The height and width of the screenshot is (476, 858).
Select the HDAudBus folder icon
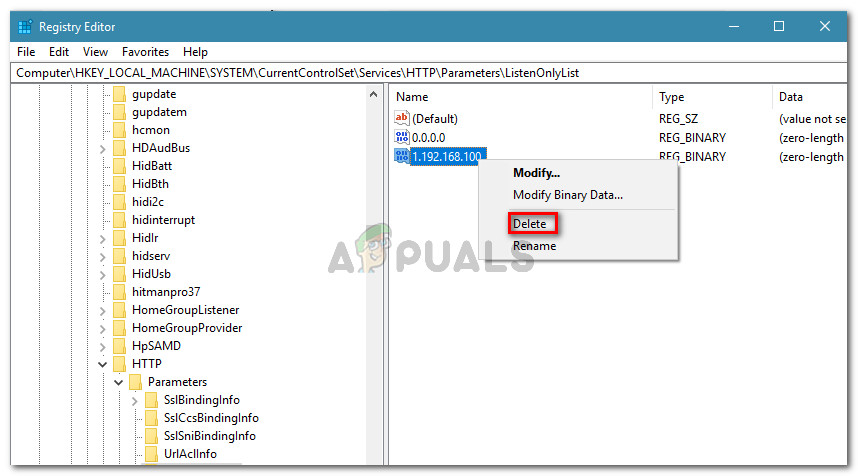[x=119, y=148]
